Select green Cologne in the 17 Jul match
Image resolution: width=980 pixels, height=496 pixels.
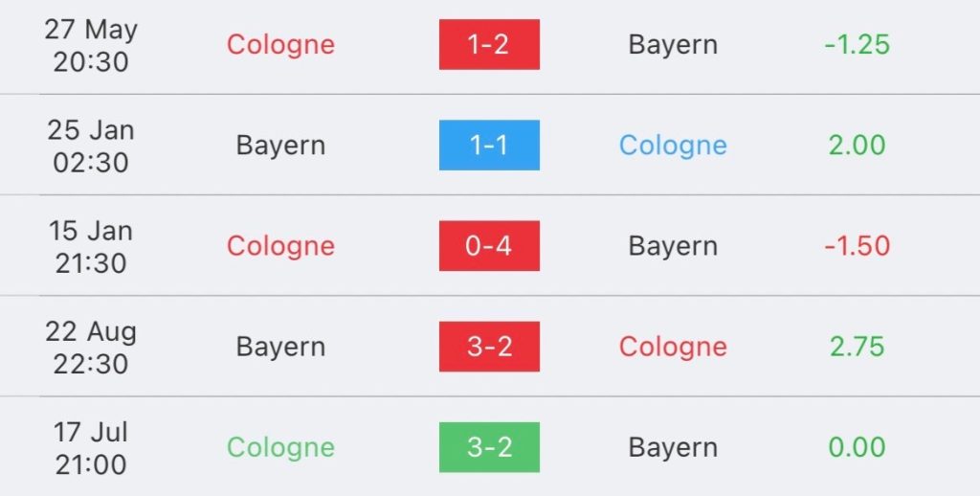pos(280,448)
